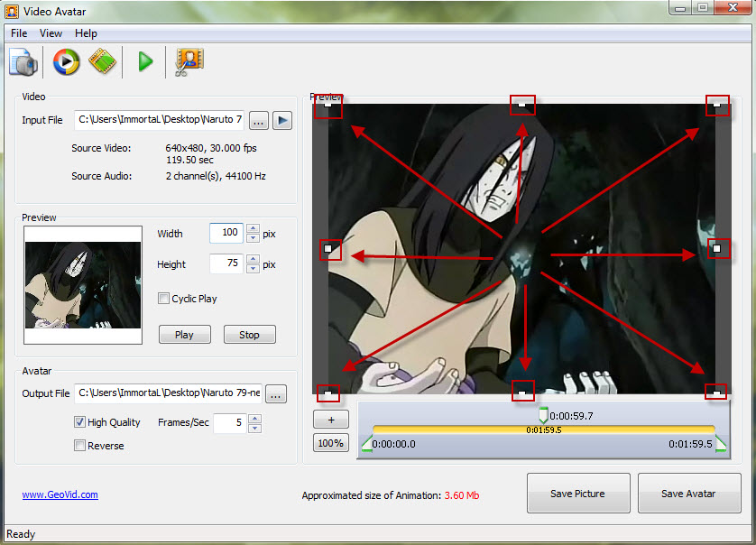
Task: Enable the Reverse checkbox
Action: point(79,445)
